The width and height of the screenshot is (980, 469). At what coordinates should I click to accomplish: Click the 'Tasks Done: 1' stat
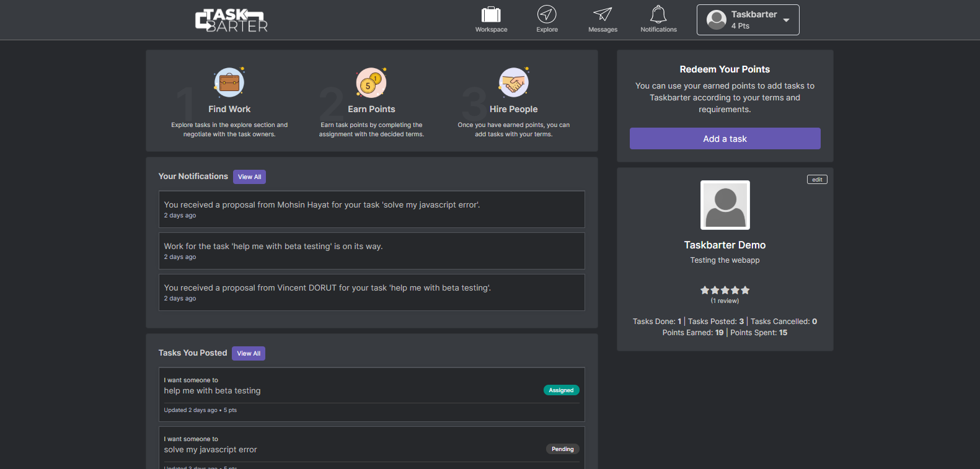point(657,322)
